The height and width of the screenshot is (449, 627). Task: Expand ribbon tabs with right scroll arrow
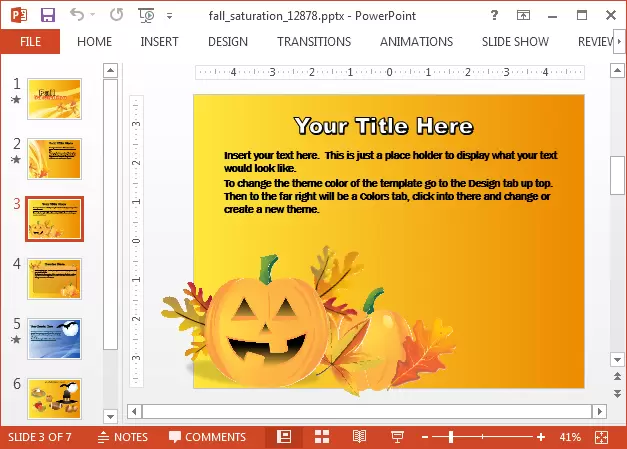point(617,42)
